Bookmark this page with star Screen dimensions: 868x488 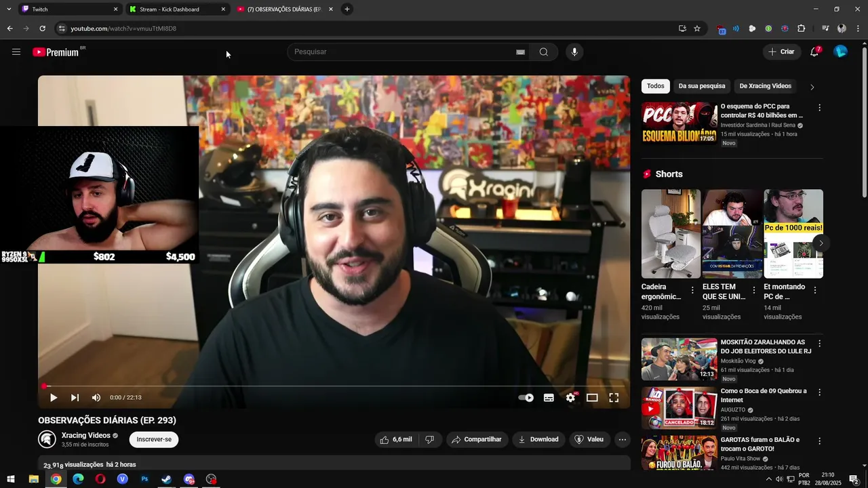(697, 28)
